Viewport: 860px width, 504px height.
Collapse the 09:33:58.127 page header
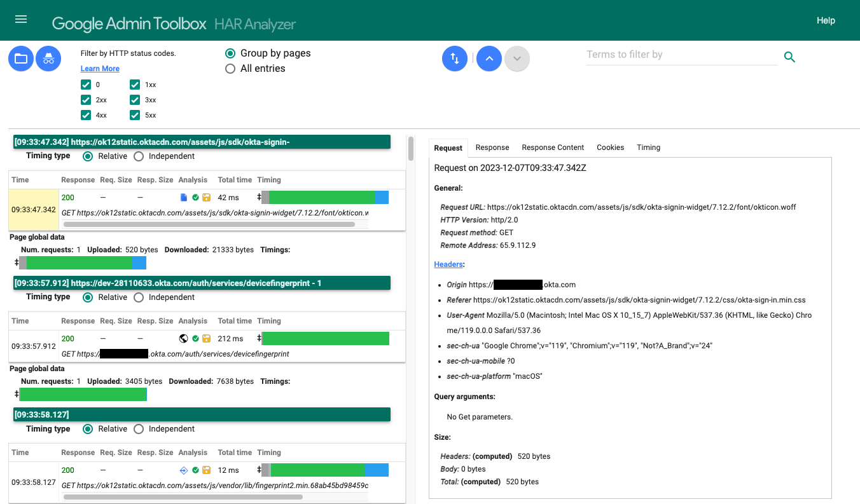tap(202, 414)
